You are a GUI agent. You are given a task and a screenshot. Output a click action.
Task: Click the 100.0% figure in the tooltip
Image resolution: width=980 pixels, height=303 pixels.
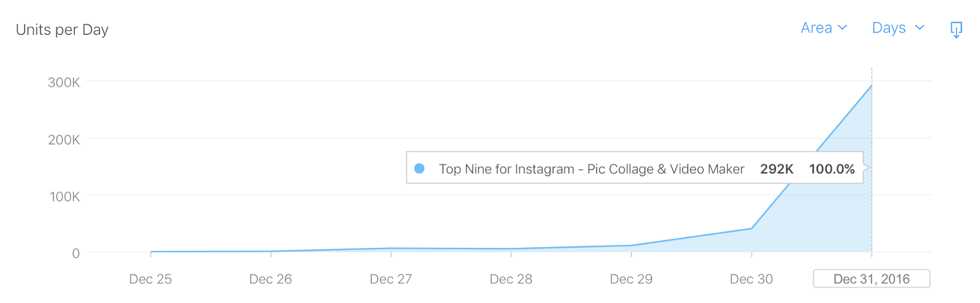point(831,169)
